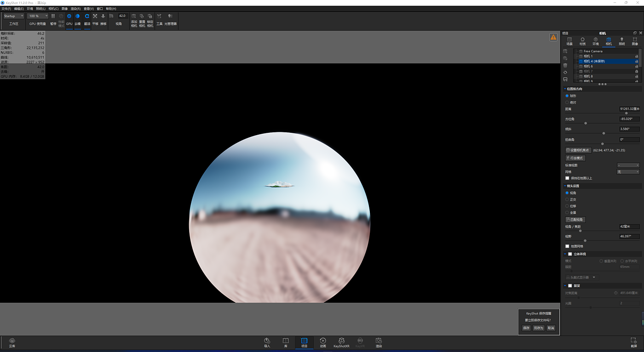Open the 光管理器 light manager
The image size is (644, 352).
(x=170, y=17)
